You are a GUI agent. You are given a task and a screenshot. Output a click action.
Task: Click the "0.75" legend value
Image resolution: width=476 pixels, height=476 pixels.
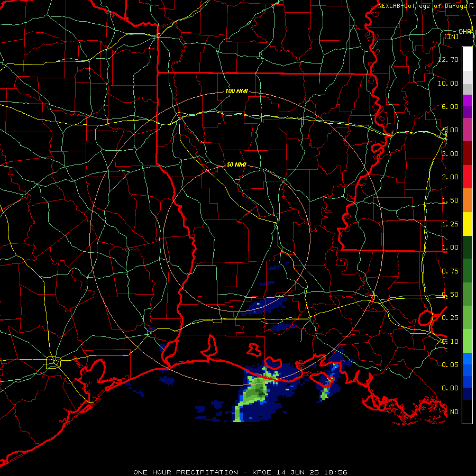pyautogui.click(x=450, y=271)
